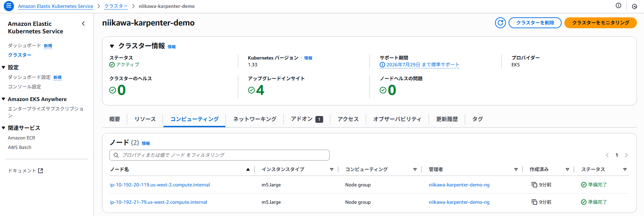Click the node health issues check icon
This screenshot has height=216, width=644.
click(x=383, y=90)
